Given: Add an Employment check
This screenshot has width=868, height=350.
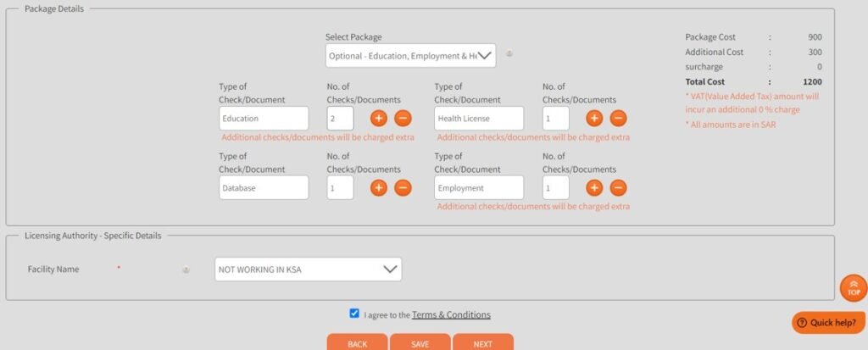Looking at the screenshot, I should [594, 188].
